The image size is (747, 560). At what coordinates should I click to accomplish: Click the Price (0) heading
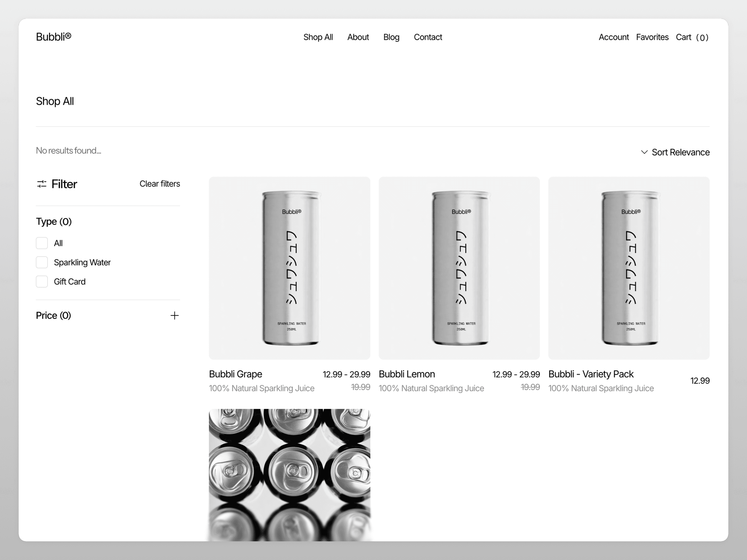tap(53, 315)
